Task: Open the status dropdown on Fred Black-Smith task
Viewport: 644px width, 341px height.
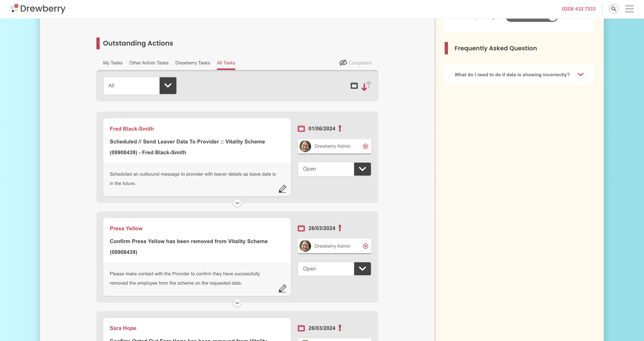Action: pyautogui.click(x=334, y=169)
